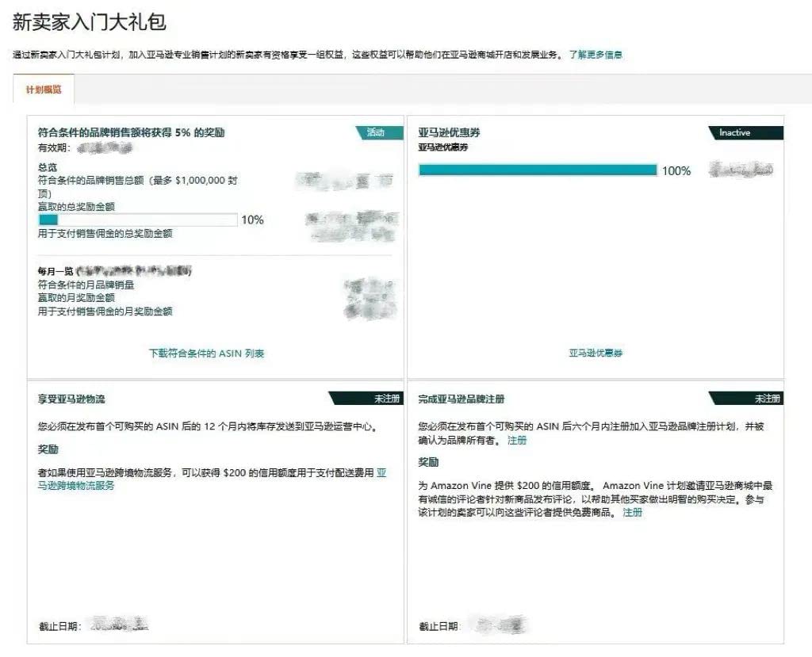The width and height of the screenshot is (812, 657).
Task: Click the Inactive status badge on coupon card
Action: [735, 132]
